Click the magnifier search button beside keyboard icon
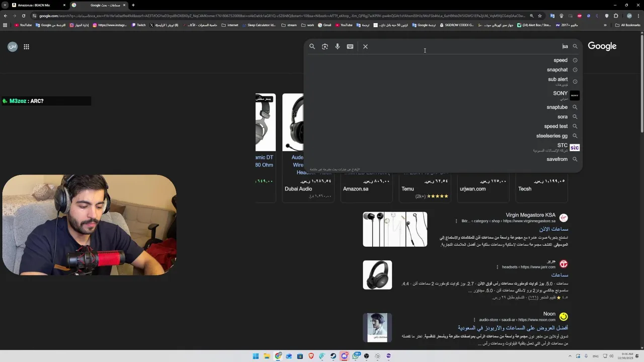The height and width of the screenshot is (362, 644). point(312,46)
